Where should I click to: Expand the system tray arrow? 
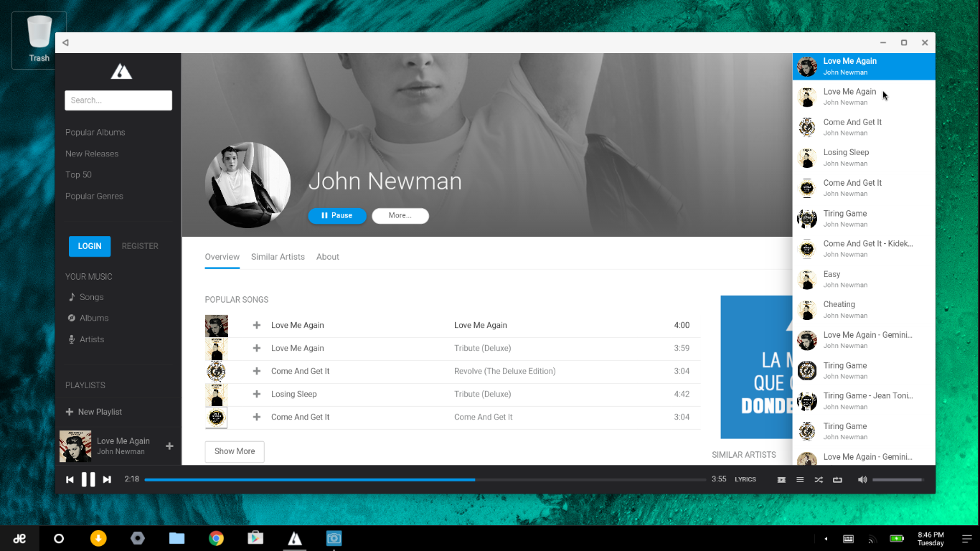826,539
